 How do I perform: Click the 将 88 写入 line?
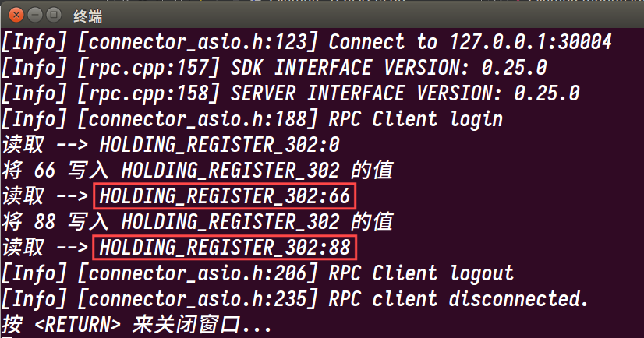197,222
